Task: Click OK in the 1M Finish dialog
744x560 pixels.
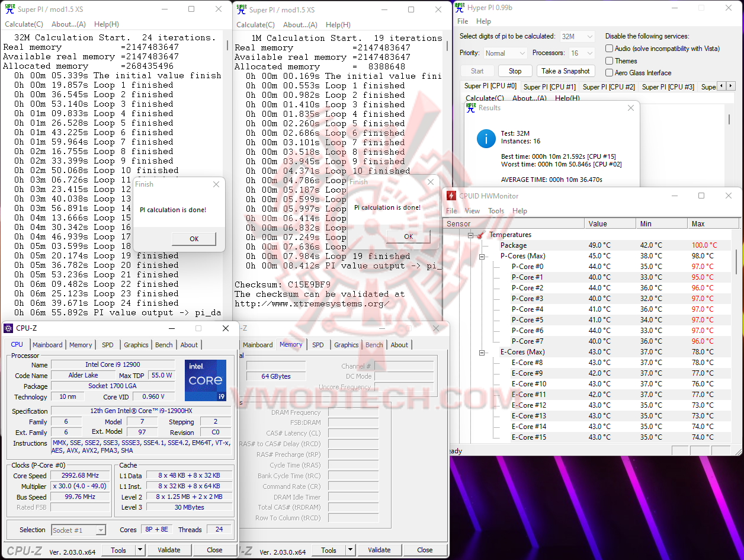Action: [x=409, y=236]
